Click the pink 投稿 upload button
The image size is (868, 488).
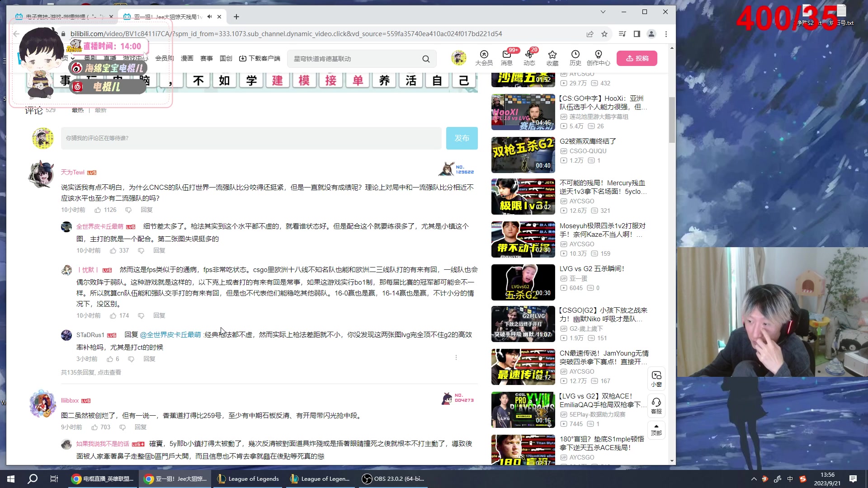point(637,58)
